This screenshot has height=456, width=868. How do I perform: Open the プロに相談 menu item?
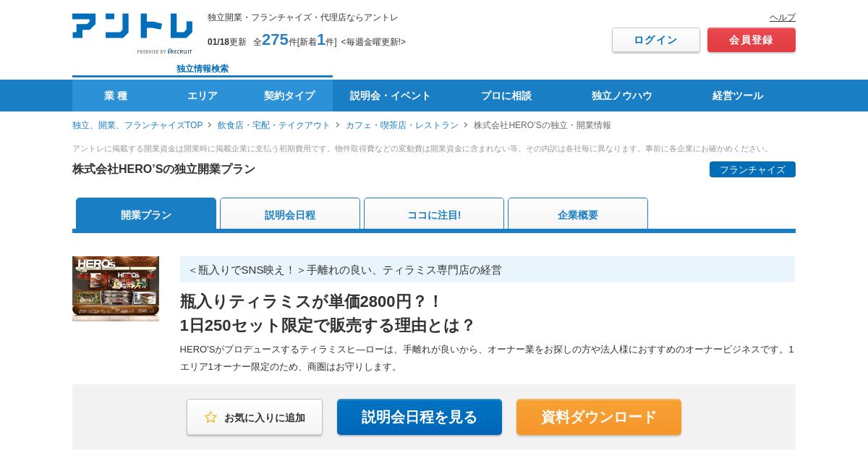506,96
